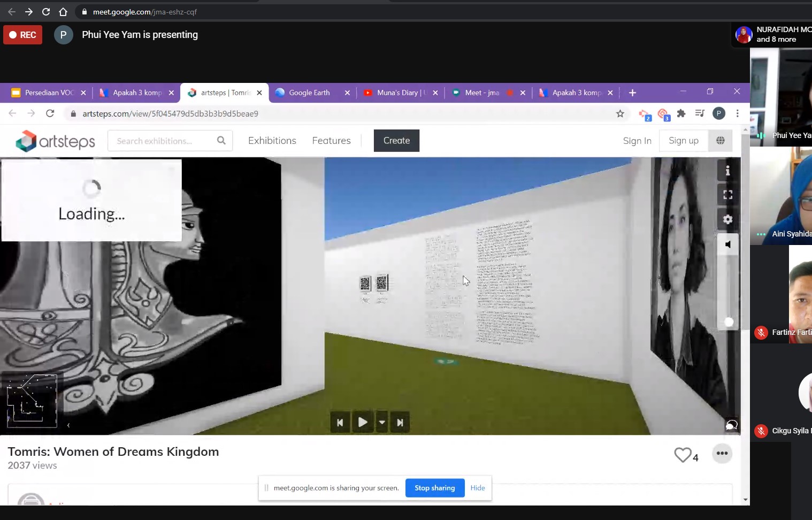Select Phui Yee Yam video tile

coord(781,96)
